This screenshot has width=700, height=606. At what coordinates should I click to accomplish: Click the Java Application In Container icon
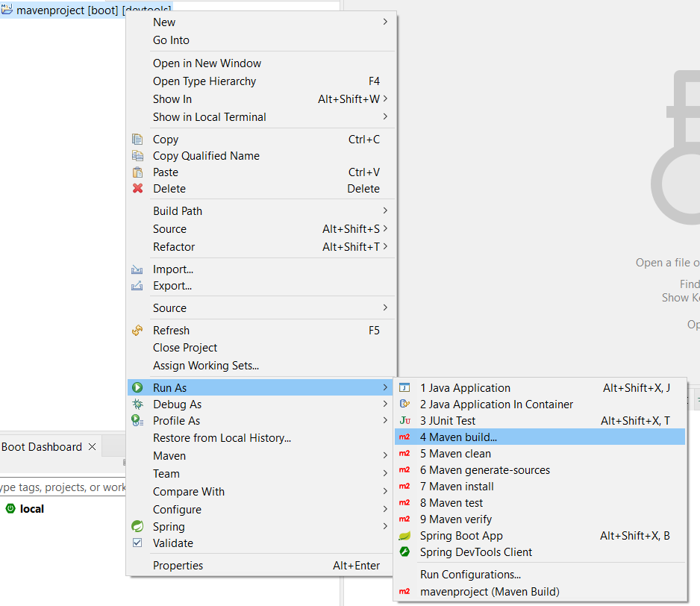(404, 404)
